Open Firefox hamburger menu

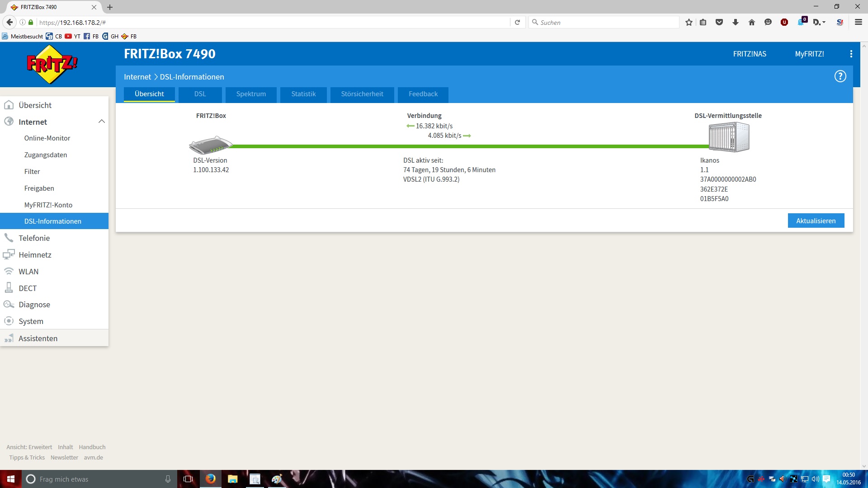pos(858,22)
